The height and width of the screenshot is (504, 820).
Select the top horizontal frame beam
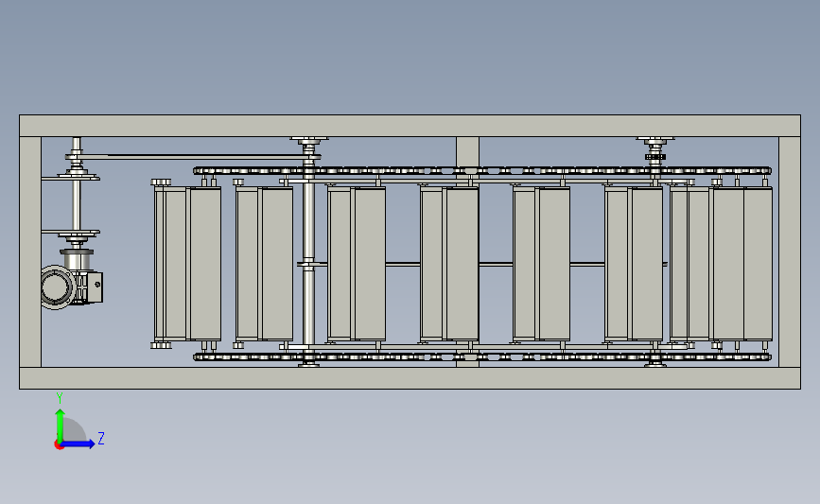[410, 126]
